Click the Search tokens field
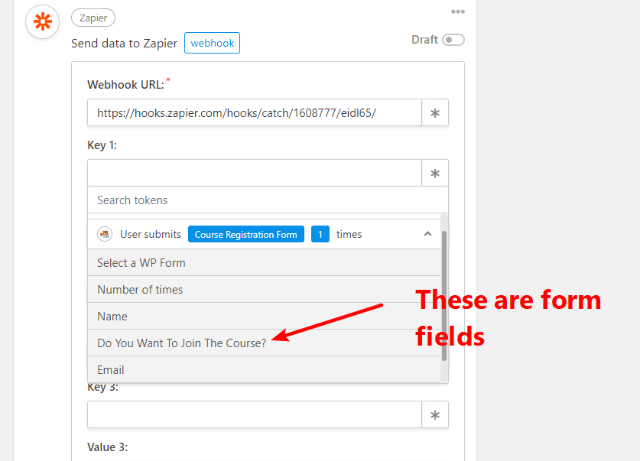Viewport: 640px width, 461px height. click(x=268, y=200)
